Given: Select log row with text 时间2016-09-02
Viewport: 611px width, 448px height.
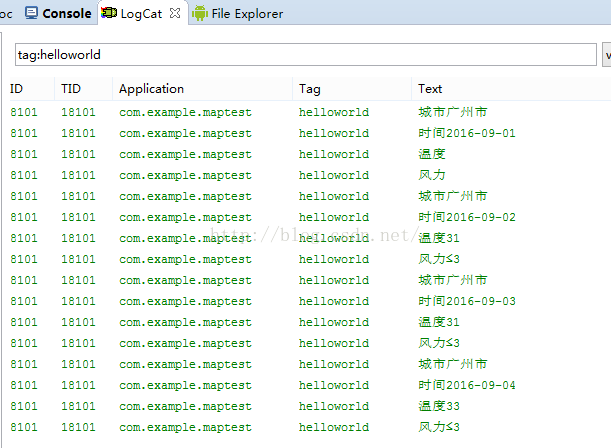Looking at the screenshot, I should (310, 217).
